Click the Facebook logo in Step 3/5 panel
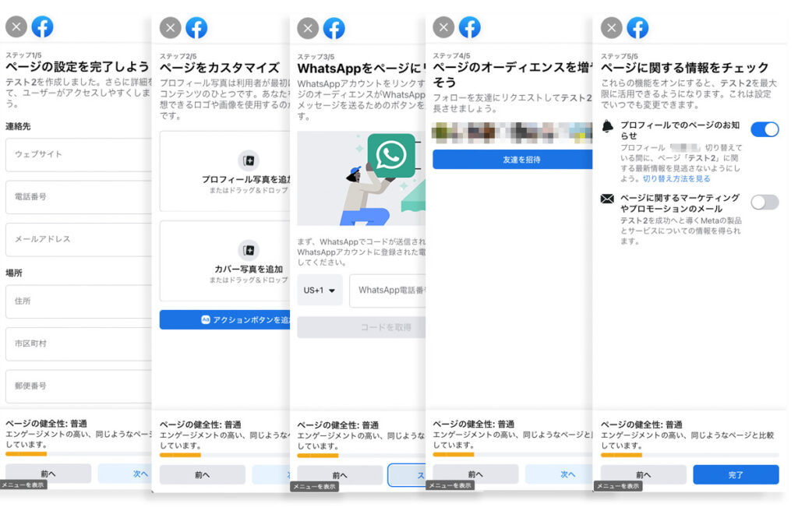 [334, 29]
